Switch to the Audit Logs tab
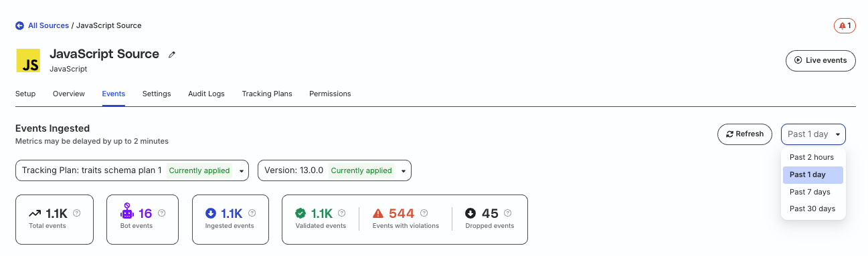The width and height of the screenshot is (868, 256). [x=206, y=94]
